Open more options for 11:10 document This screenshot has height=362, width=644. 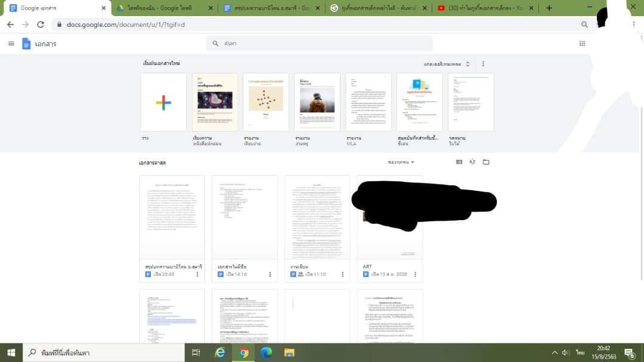(x=342, y=274)
